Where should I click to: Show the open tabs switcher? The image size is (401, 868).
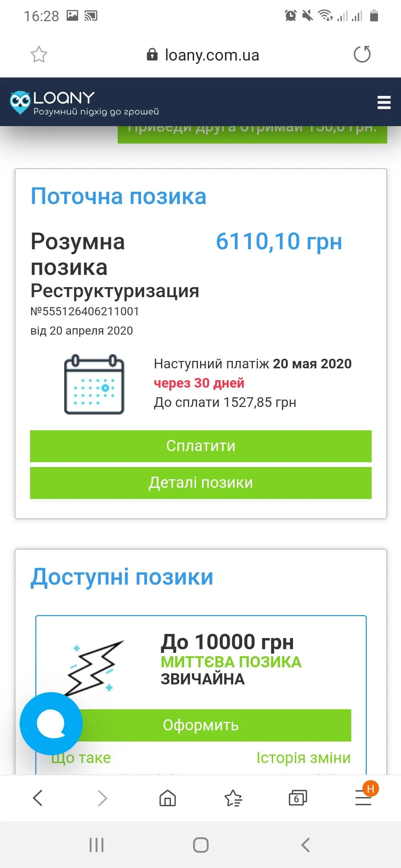click(298, 798)
